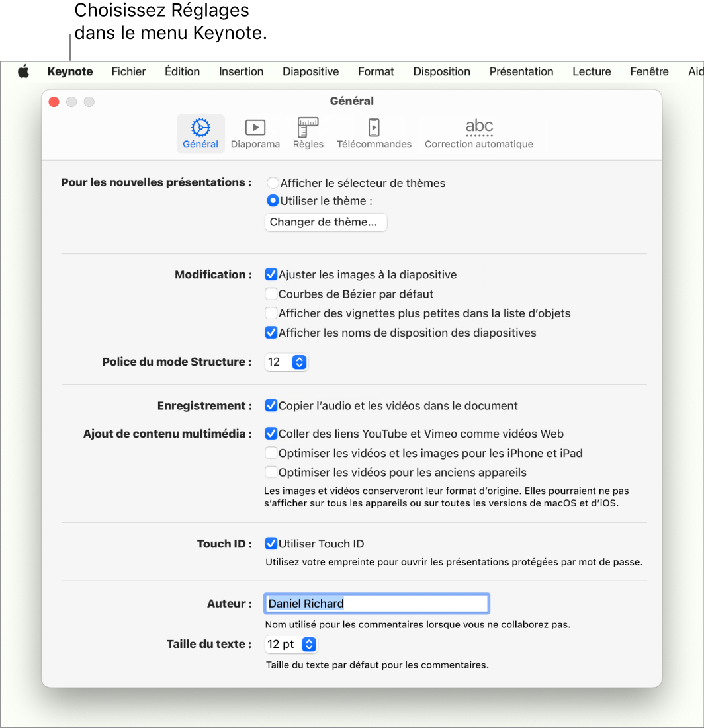Image resolution: width=704 pixels, height=728 pixels.
Task: Open the Présentation menu
Action: 521,71
